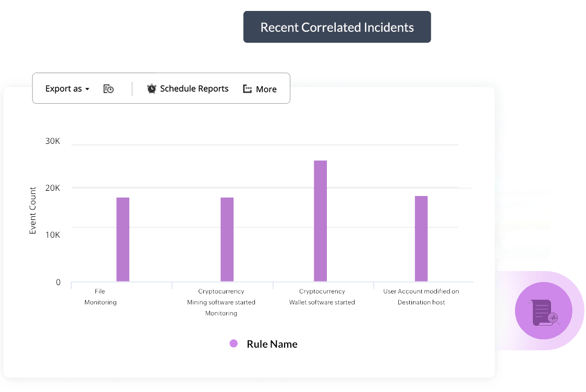This screenshot has width=586, height=392.
Task: Toggle the Rule Name legend swatch
Action: coord(234,344)
